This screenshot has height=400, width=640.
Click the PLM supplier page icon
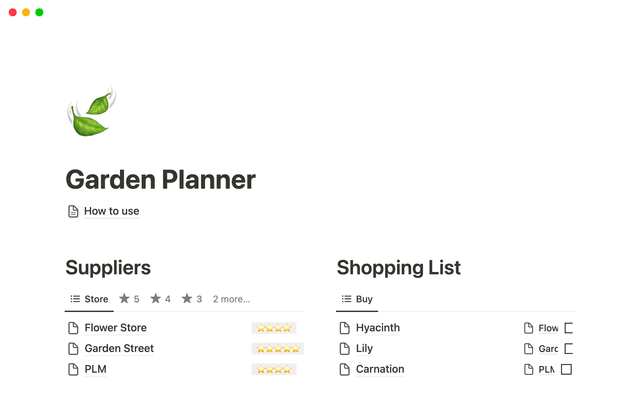[x=72, y=369]
